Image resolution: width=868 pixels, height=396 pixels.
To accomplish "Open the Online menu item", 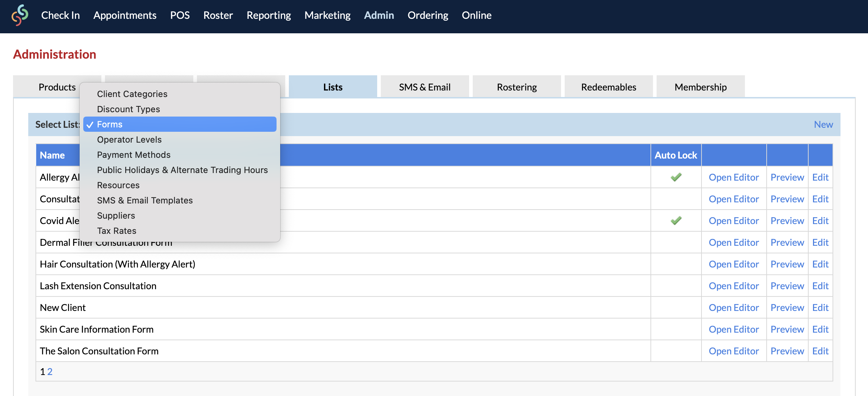I will (476, 15).
